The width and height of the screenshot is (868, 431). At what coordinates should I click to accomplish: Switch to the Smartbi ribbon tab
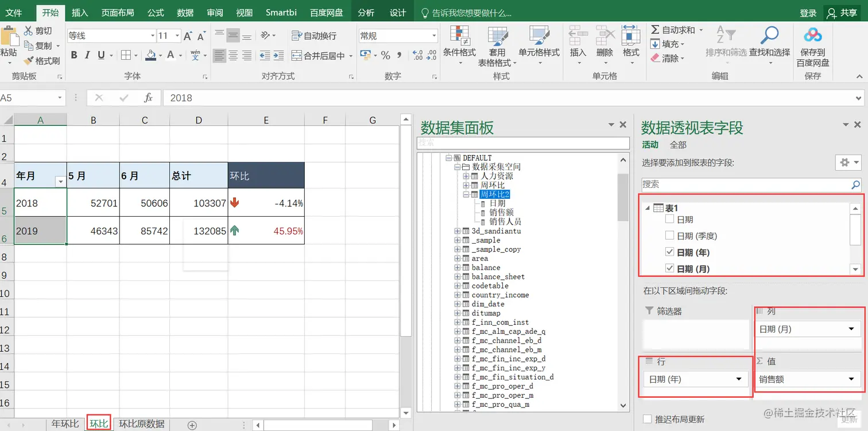[x=281, y=11]
